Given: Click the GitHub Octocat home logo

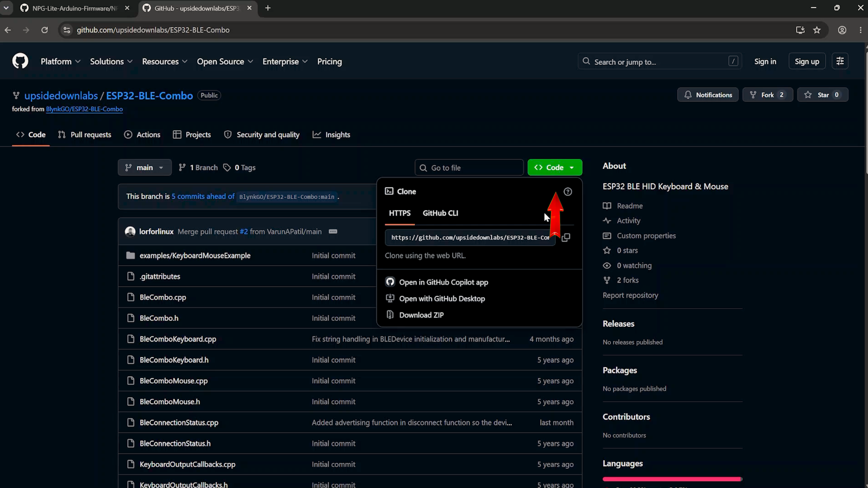Looking at the screenshot, I should click(x=20, y=61).
